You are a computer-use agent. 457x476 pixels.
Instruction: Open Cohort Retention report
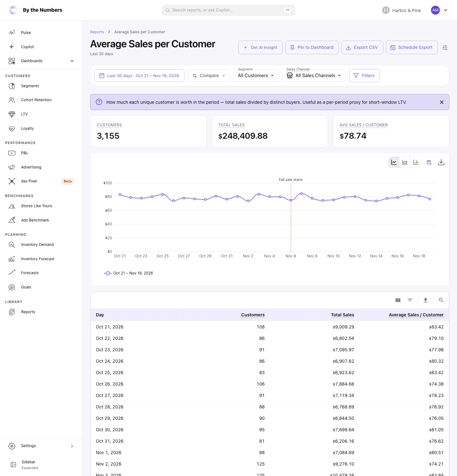point(41,100)
